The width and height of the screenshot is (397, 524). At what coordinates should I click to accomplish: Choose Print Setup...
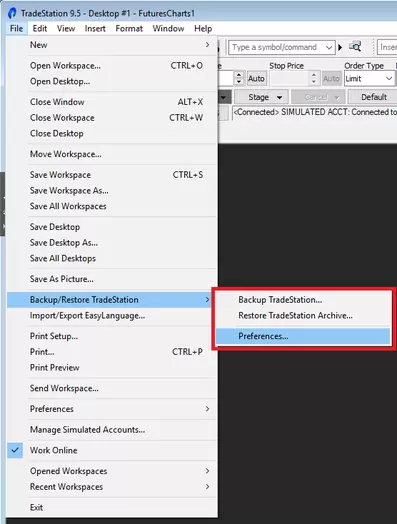click(112, 336)
